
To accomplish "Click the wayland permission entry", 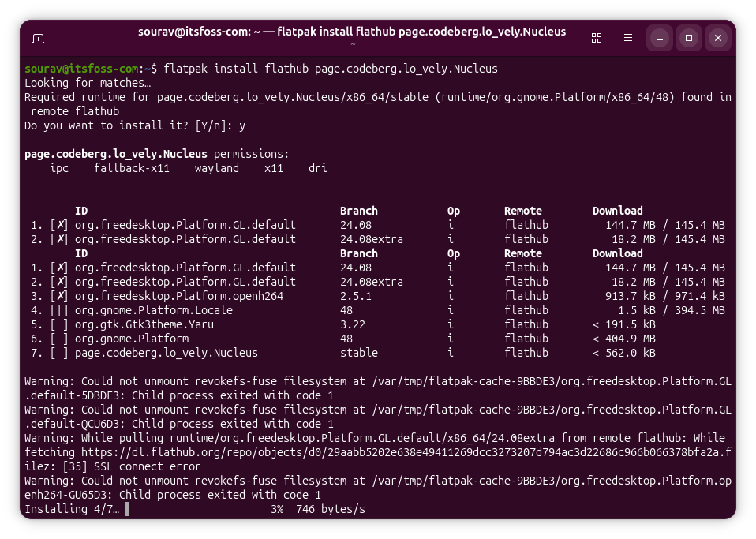I will tap(216, 168).
